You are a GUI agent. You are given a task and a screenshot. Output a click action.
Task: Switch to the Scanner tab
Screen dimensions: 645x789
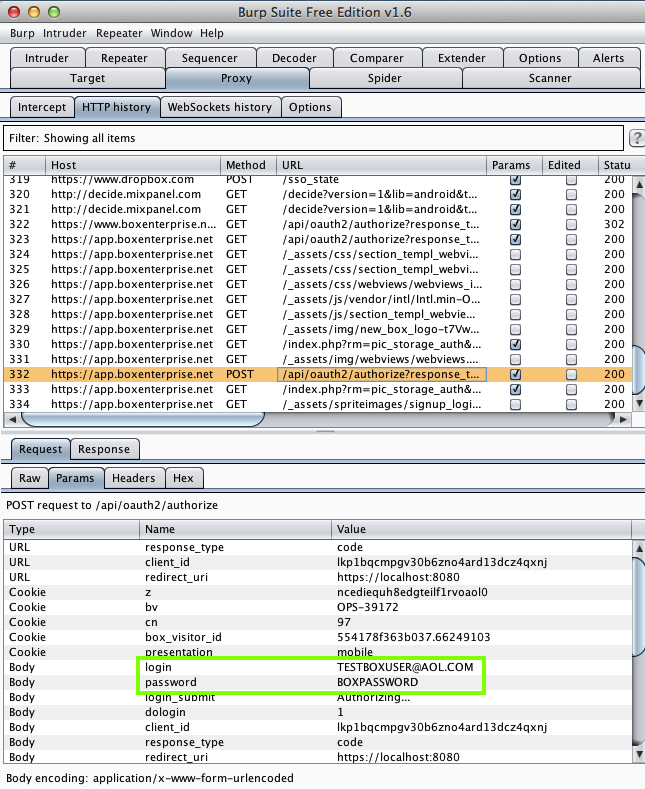coord(550,78)
